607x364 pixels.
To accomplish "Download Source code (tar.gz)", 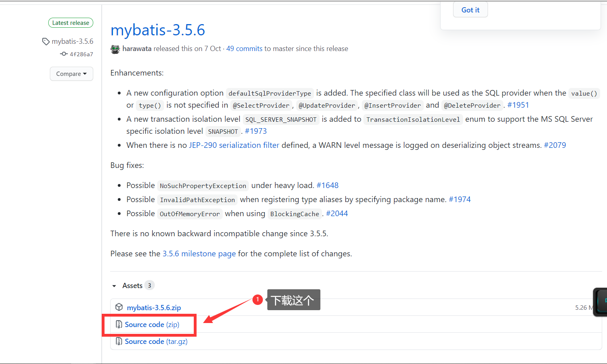I will pos(156,341).
